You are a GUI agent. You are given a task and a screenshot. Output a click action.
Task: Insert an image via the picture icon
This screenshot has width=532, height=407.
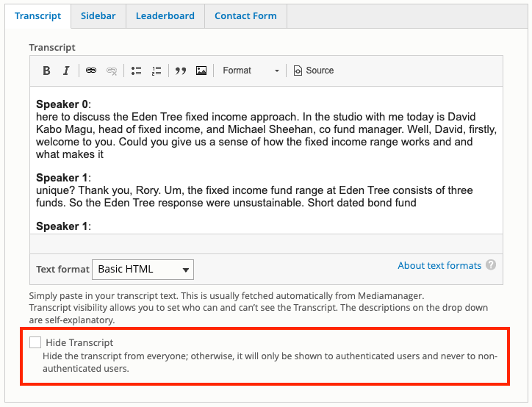tap(201, 71)
